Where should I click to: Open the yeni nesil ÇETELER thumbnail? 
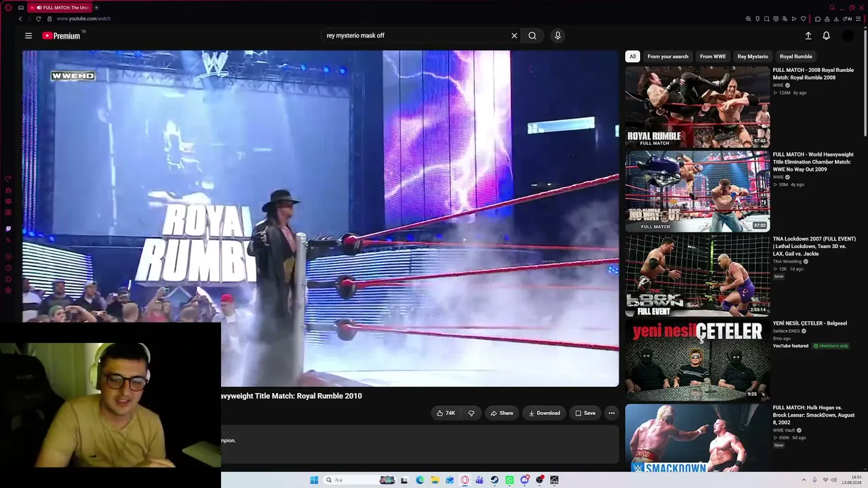(x=697, y=361)
